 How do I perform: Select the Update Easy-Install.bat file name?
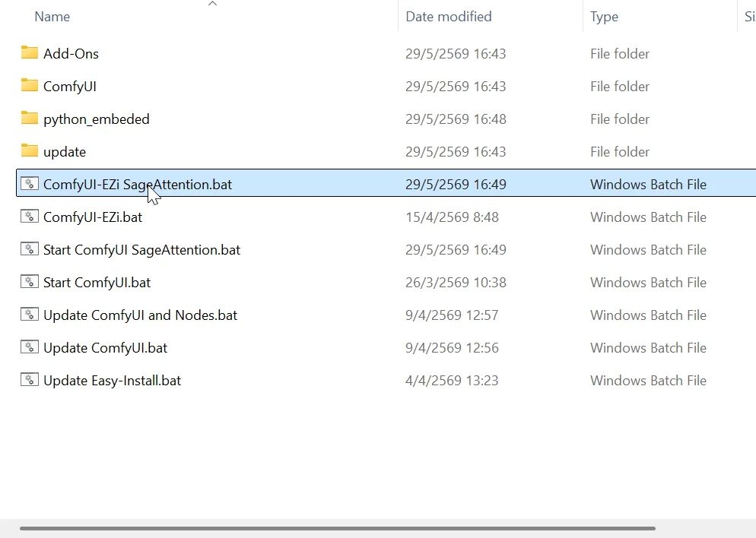(x=112, y=381)
